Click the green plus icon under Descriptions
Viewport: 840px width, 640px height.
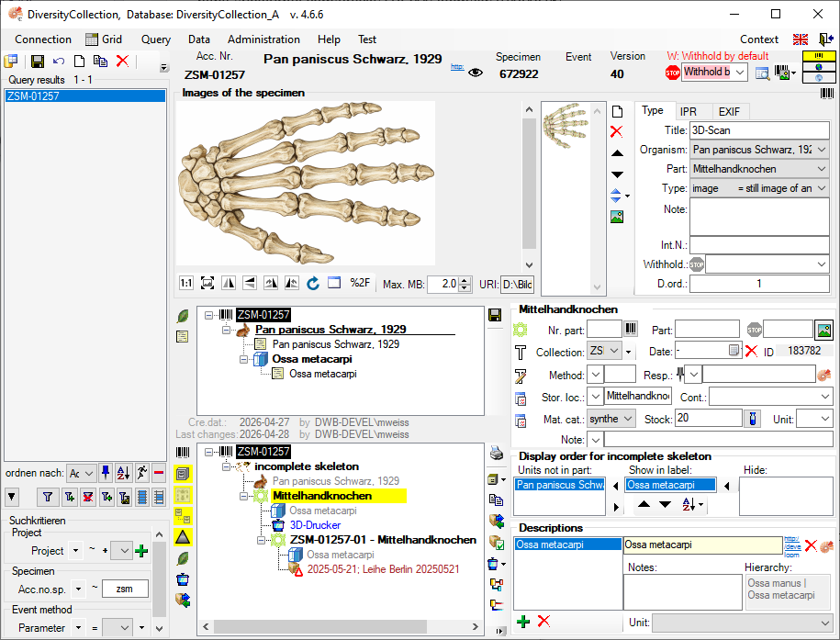coord(523,622)
